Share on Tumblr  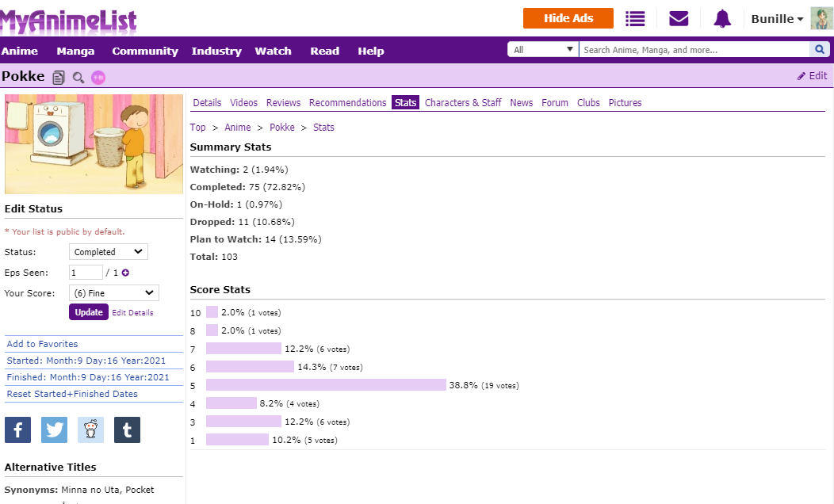pos(127,430)
